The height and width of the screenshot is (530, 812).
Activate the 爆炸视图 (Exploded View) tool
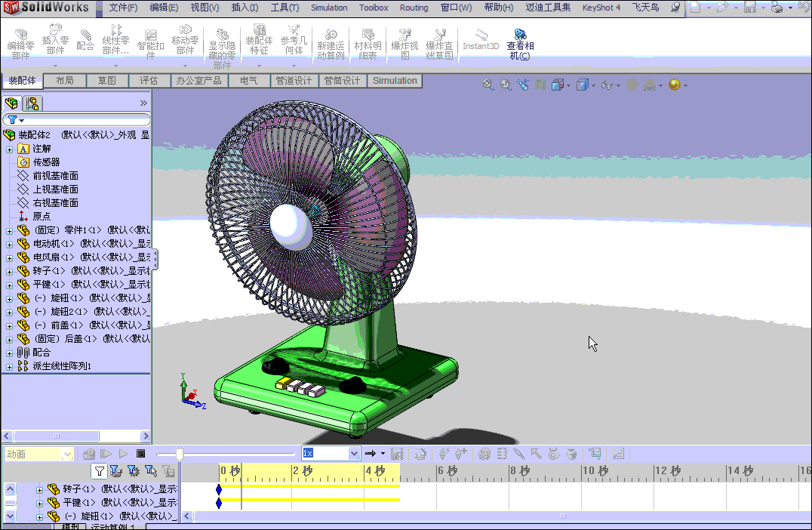tap(404, 42)
